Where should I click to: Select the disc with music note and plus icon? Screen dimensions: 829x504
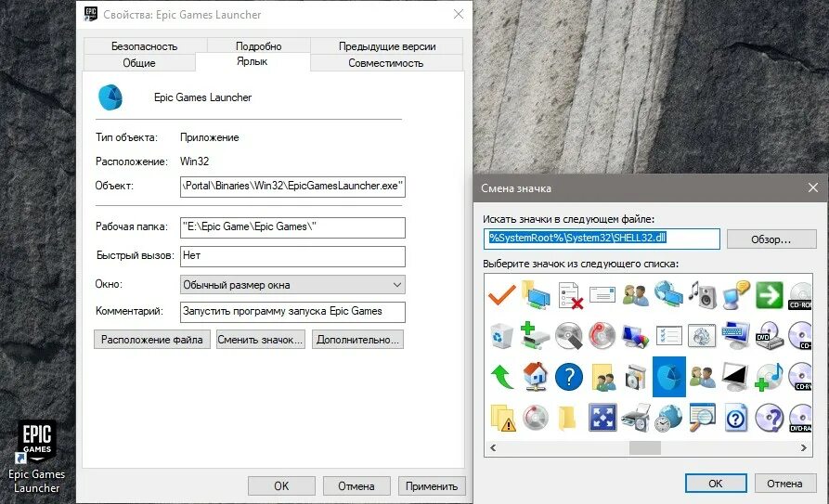769,377
